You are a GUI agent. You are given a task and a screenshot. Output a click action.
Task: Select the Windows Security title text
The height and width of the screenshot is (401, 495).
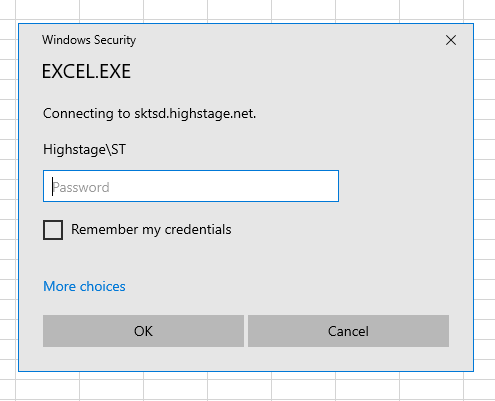click(89, 40)
